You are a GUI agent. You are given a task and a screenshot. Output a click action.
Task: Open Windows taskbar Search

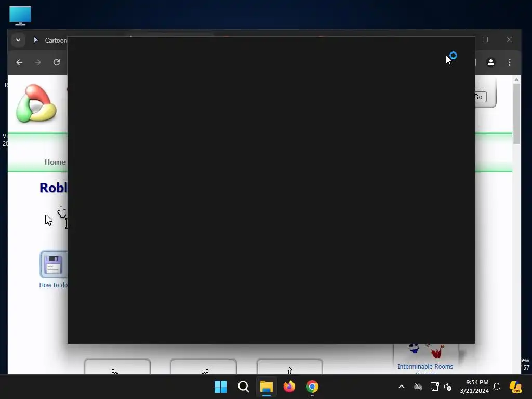click(243, 387)
